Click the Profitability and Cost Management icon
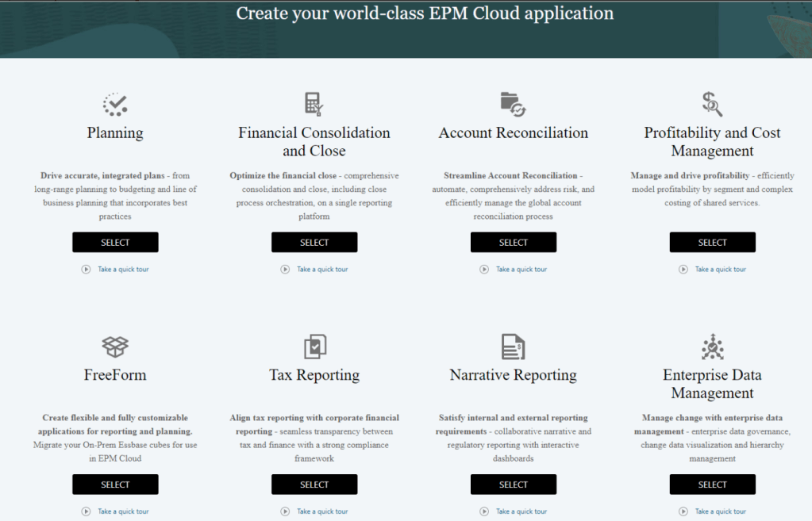This screenshot has width=812, height=521. click(x=712, y=104)
